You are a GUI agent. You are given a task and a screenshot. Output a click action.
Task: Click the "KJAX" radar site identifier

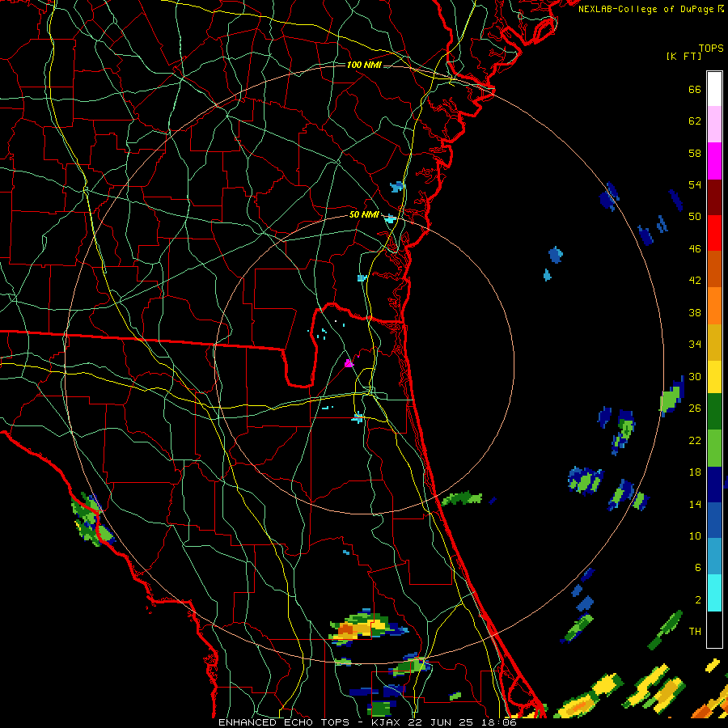click(x=387, y=722)
